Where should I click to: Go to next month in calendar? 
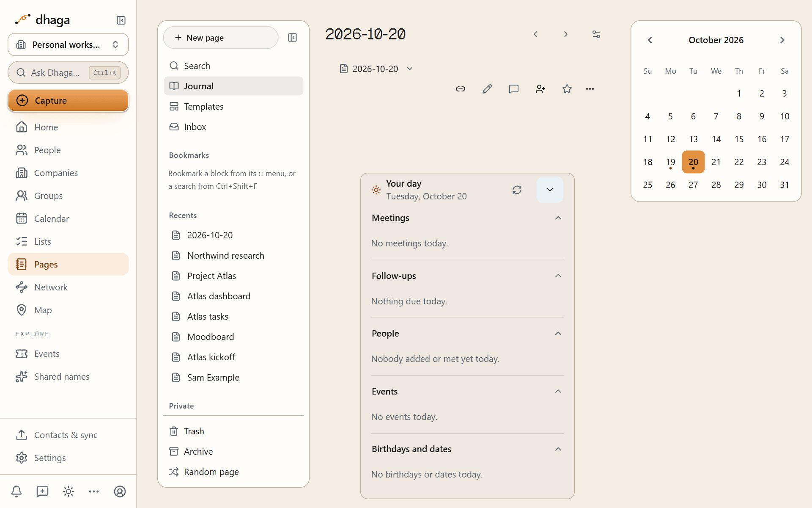pyautogui.click(x=782, y=40)
